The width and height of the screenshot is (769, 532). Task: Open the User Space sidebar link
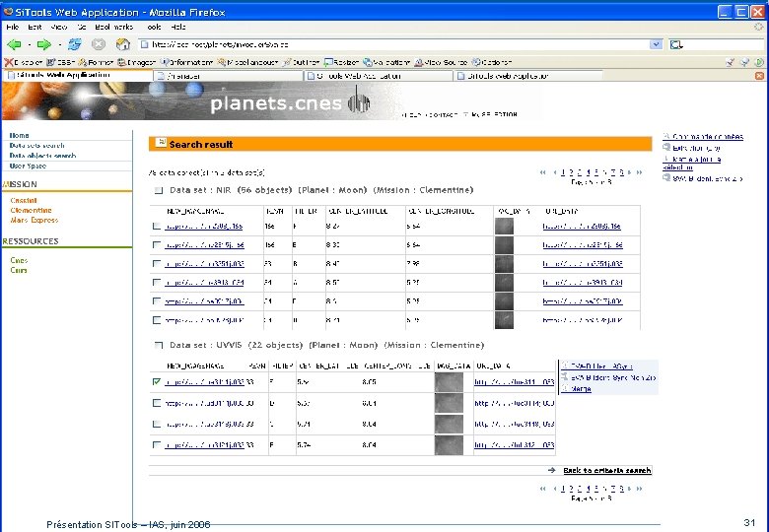[x=28, y=166]
